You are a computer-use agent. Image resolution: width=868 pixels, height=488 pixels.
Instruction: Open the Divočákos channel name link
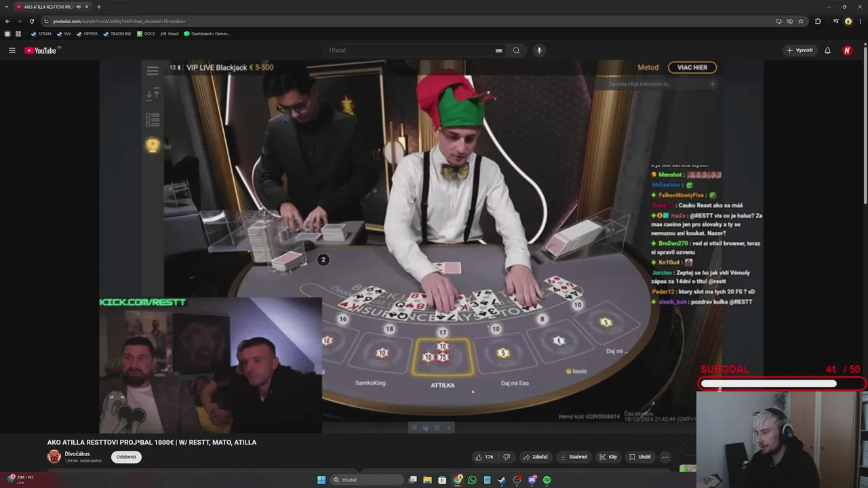77,453
